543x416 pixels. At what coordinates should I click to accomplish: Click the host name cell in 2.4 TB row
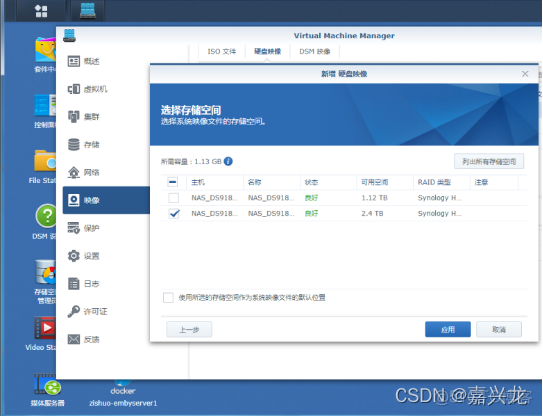point(215,213)
